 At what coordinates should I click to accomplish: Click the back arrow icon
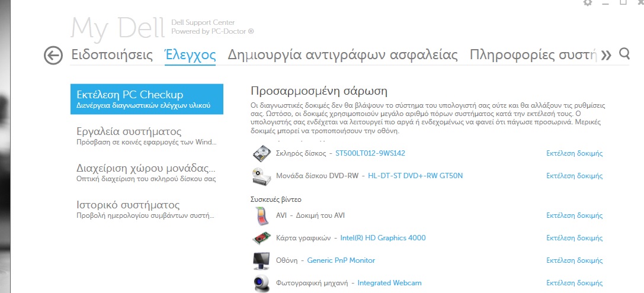point(53,56)
